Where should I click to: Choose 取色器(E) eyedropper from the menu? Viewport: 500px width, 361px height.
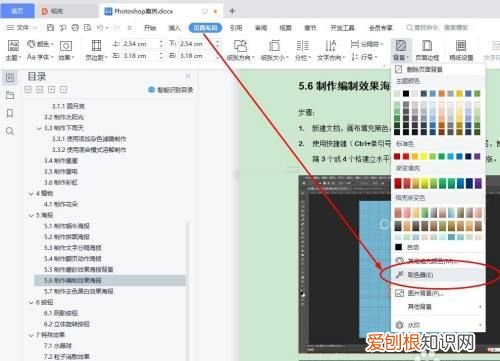pyautogui.click(x=438, y=275)
